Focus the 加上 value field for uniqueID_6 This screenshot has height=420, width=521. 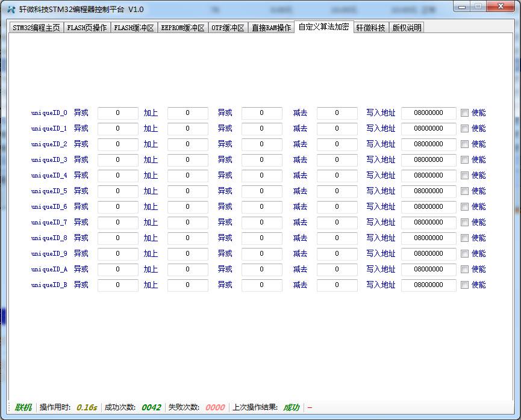click(x=188, y=206)
